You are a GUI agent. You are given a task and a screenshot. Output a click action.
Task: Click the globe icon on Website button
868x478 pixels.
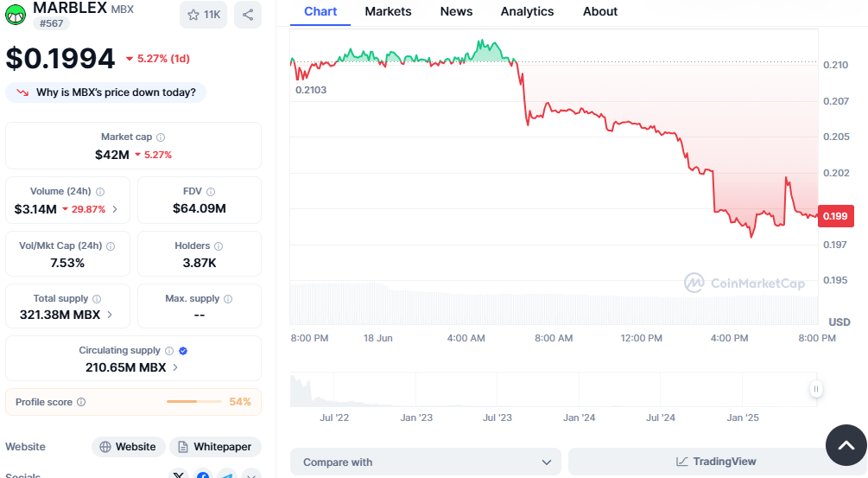(105, 447)
